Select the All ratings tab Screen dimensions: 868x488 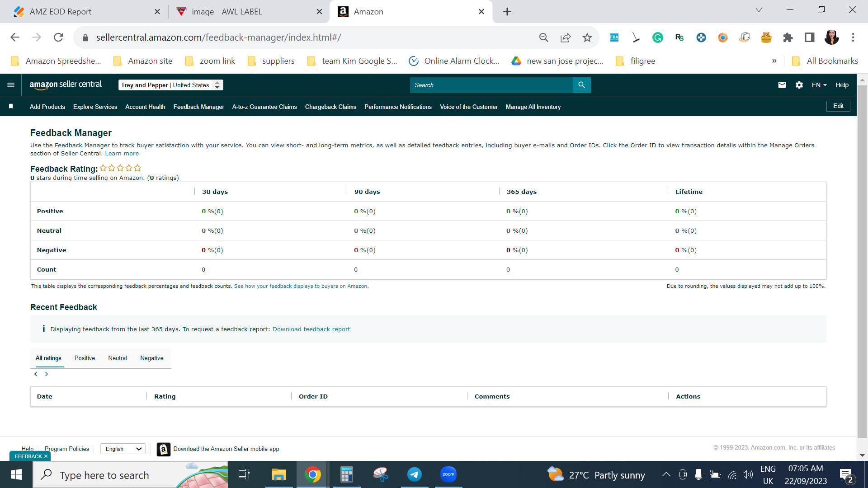(x=48, y=358)
